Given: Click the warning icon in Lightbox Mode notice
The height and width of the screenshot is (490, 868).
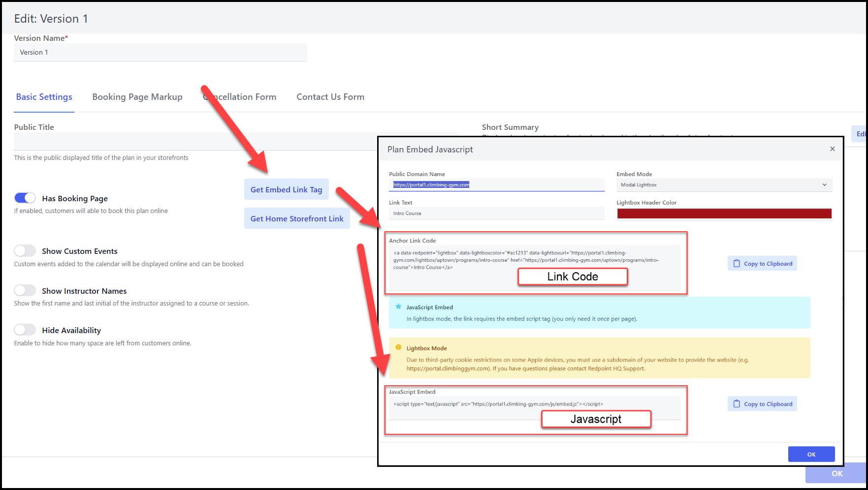Looking at the screenshot, I should (x=398, y=347).
